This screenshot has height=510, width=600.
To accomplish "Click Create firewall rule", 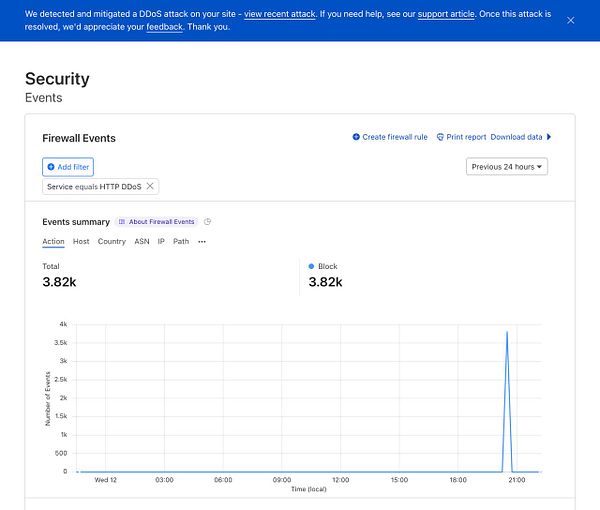I will [x=390, y=137].
